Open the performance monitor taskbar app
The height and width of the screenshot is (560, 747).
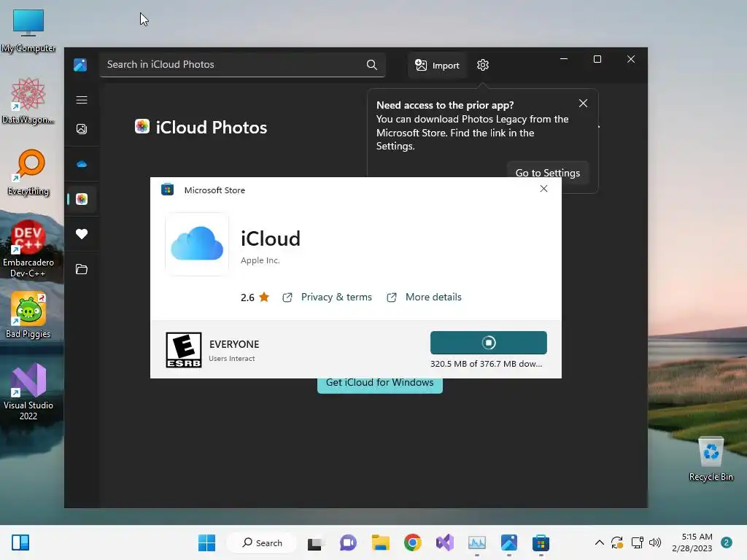point(477,542)
